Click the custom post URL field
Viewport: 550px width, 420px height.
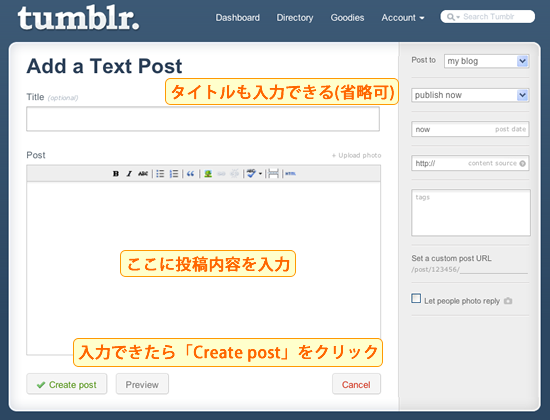(x=494, y=269)
